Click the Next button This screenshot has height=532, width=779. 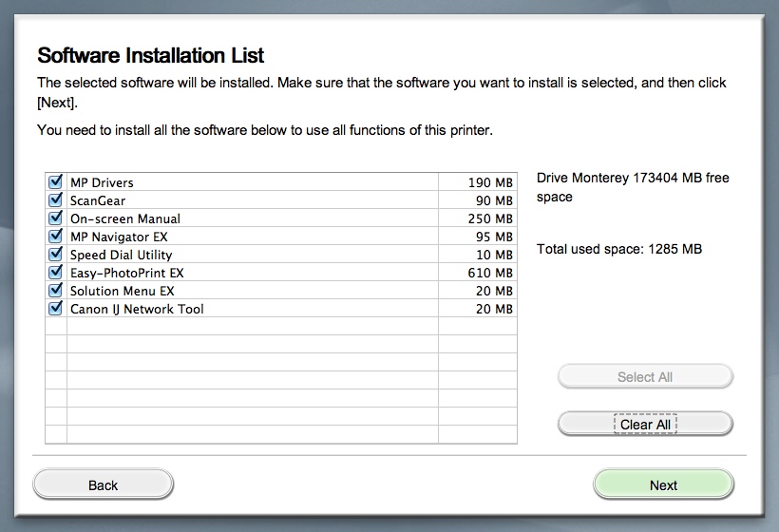pos(663,484)
